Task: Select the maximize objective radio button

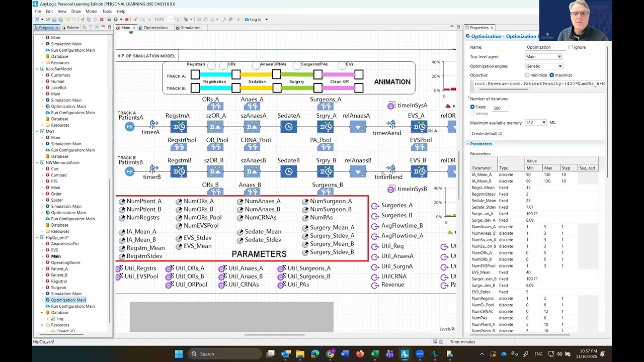Action: pyautogui.click(x=551, y=75)
